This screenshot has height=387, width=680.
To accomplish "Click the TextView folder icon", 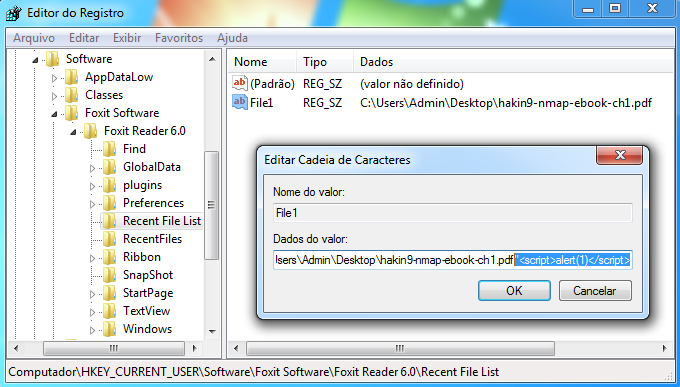I will point(110,311).
